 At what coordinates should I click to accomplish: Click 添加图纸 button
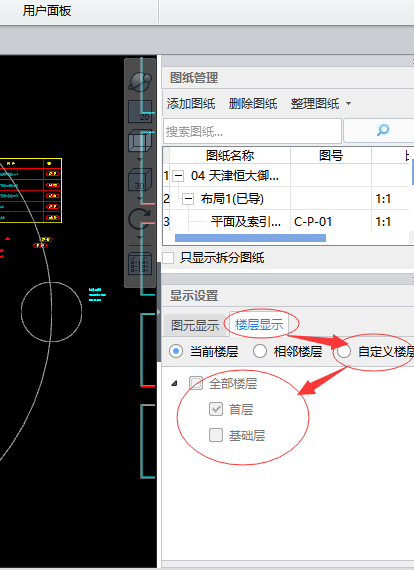coord(191,104)
